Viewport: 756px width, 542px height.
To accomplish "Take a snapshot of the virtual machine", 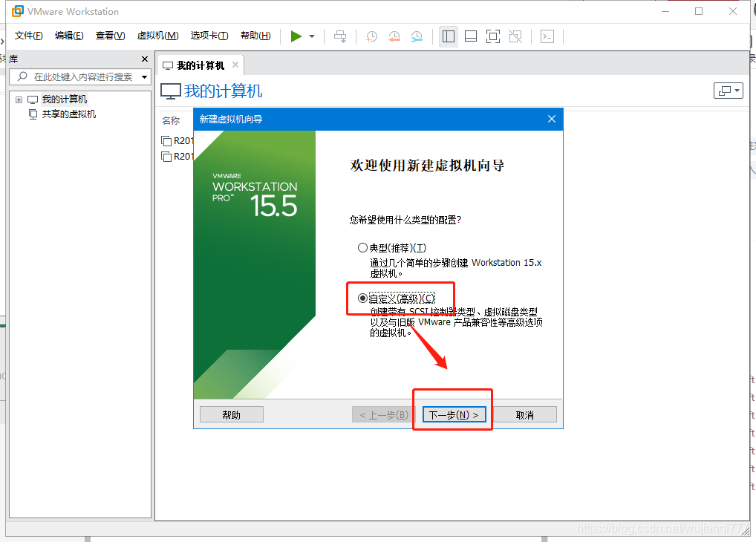I will pos(371,36).
